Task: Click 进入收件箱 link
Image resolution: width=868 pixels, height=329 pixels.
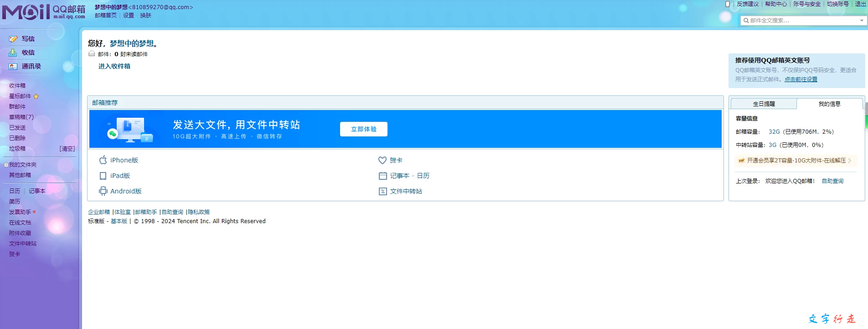Action: click(114, 66)
